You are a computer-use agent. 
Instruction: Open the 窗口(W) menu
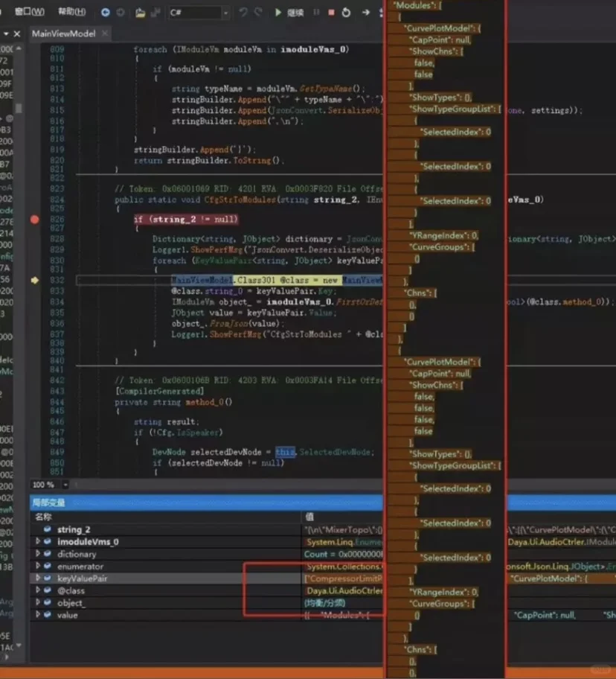point(30,12)
